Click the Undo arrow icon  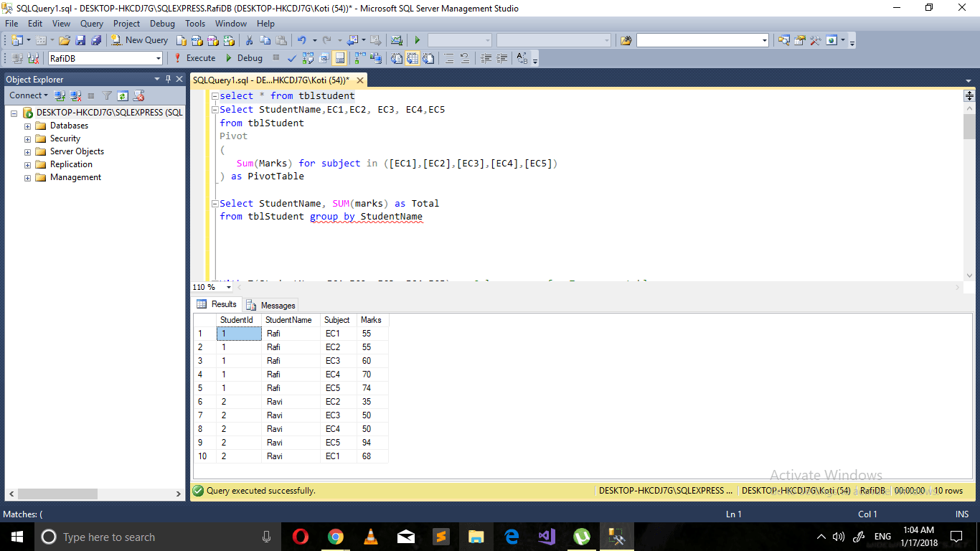[x=302, y=40]
